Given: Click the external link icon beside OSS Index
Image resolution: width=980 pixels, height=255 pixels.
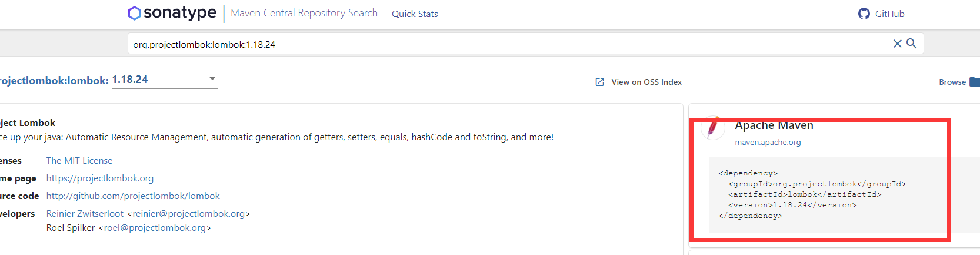Looking at the screenshot, I should 599,82.
